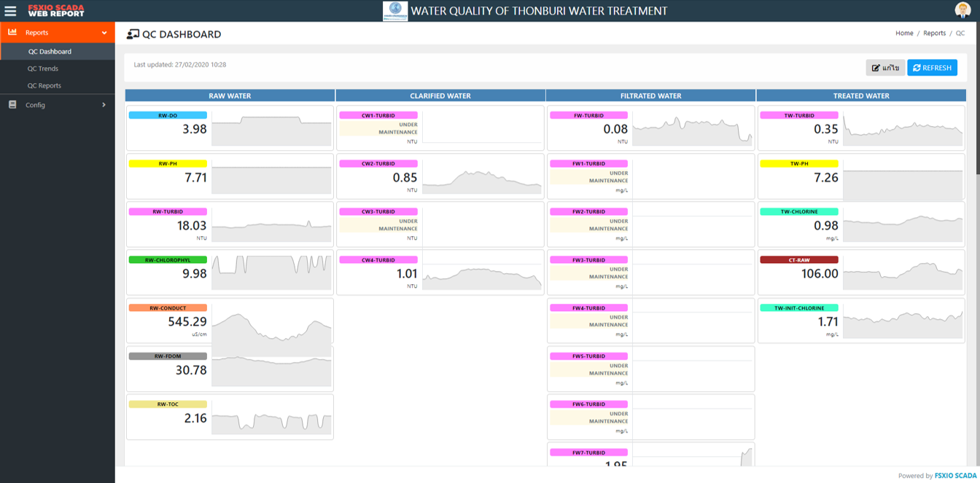This screenshot has height=483, width=980.
Task: Click the FSXIO SCADA Web Report logo
Action: click(56, 11)
